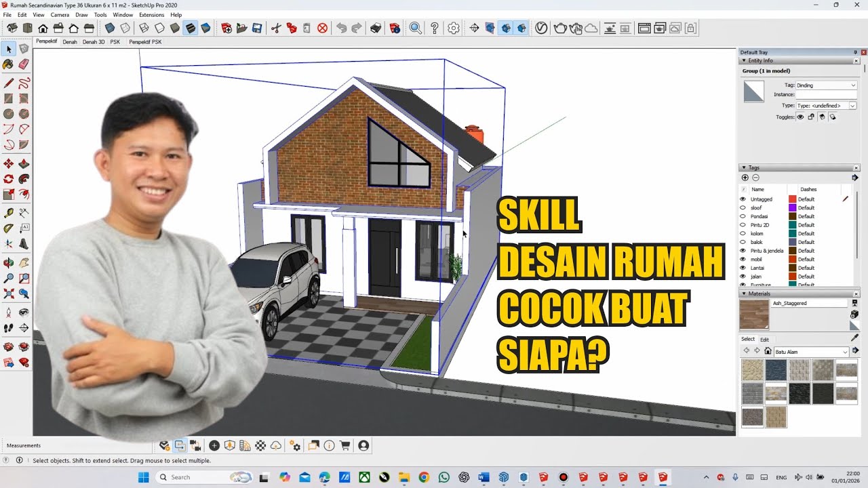The height and width of the screenshot is (488, 868).
Task: Open the Type undefined dropdown
Action: point(826,106)
